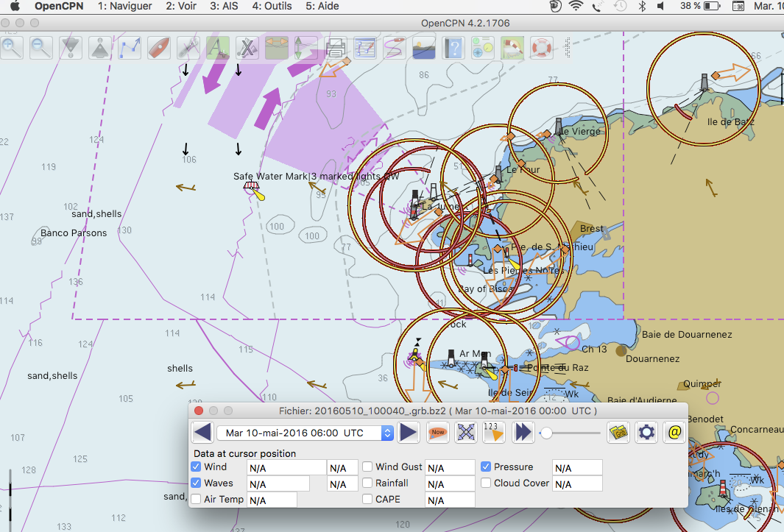The height and width of the screenshot is (532, 784).
Task: Enable the Wind Gust checkbox
Action: 367,467
